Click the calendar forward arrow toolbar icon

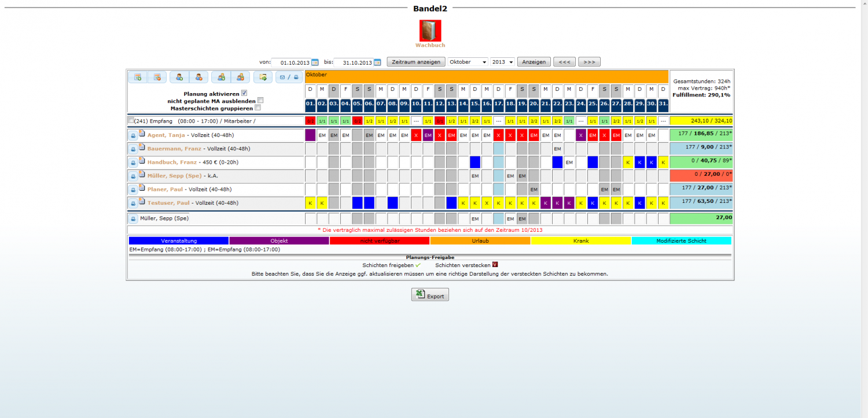click(x=263, y=77)
